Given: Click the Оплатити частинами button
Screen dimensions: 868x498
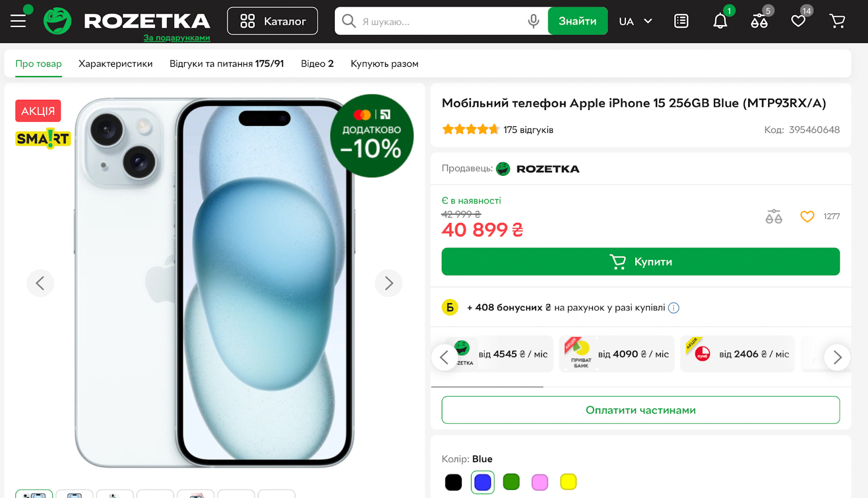Looking at the screenshot, I should pos(640,410).
